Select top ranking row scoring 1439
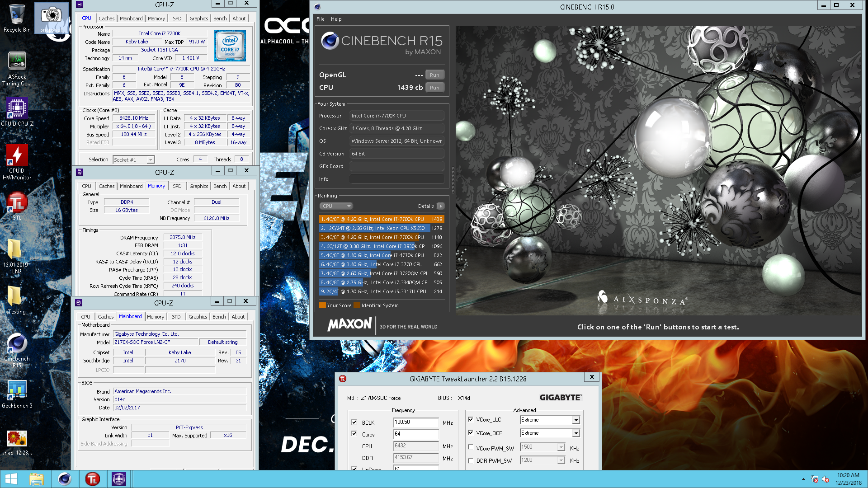 [382, 219]
